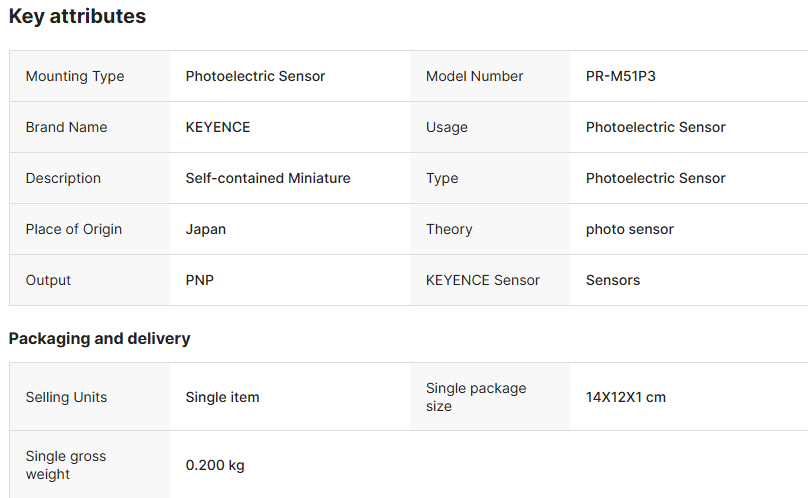The width and height of the screenshot is (808, 498).
Task: Click the Packaging and delivery heading
Action: (x=99, y=338)
